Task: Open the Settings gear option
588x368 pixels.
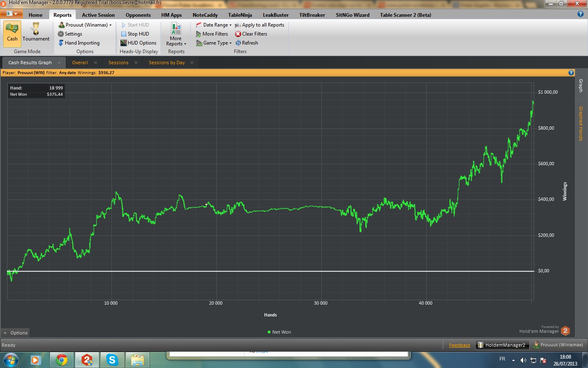Action: (x=70, y=34)
